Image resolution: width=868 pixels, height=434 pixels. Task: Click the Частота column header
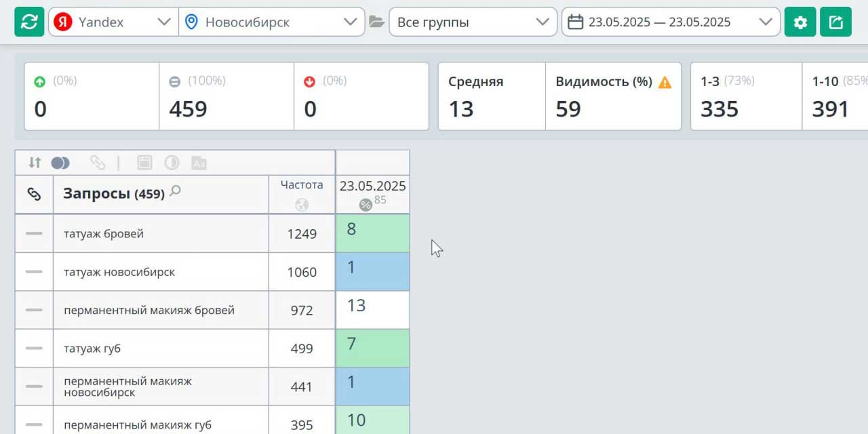pos(302,185)
